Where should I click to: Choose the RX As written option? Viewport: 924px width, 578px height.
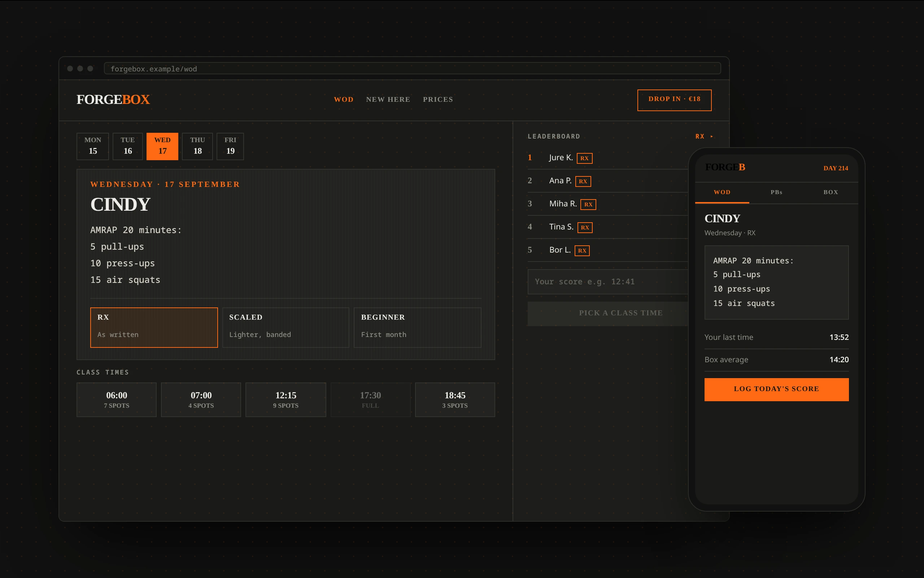(x=154, y=327)
